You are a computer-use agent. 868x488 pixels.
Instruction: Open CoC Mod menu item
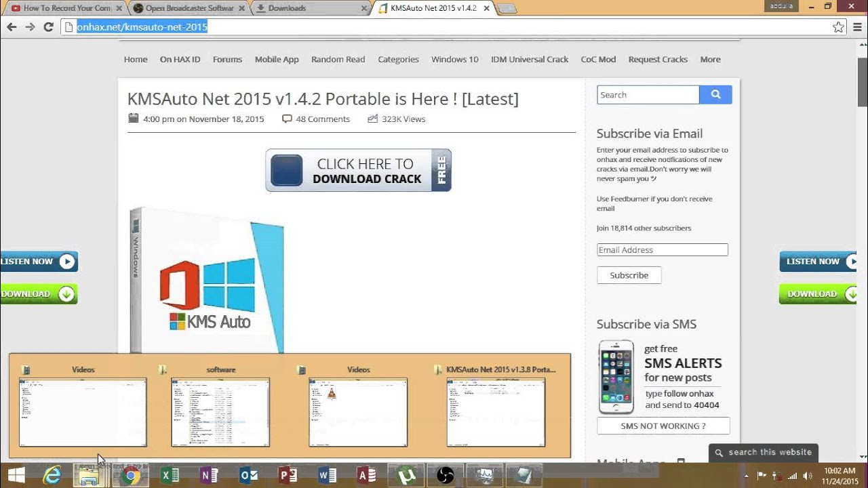coord(598,59)
